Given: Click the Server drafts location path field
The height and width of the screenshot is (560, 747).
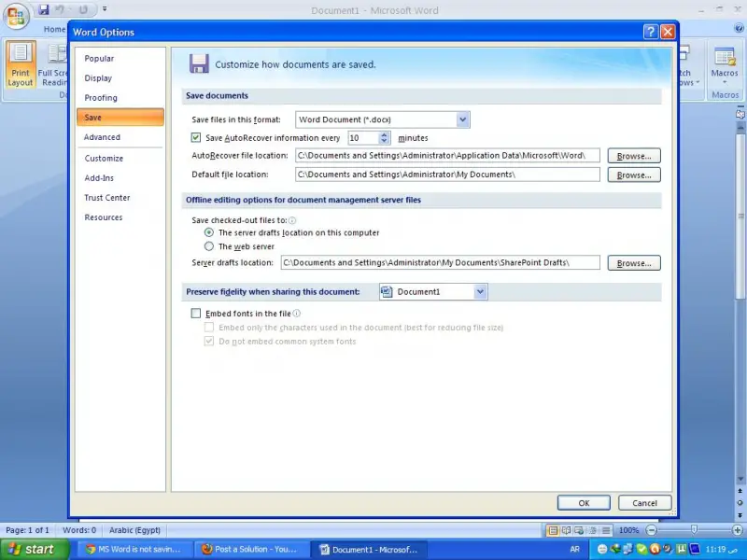Looking at the screenshot, I should 440,263.
